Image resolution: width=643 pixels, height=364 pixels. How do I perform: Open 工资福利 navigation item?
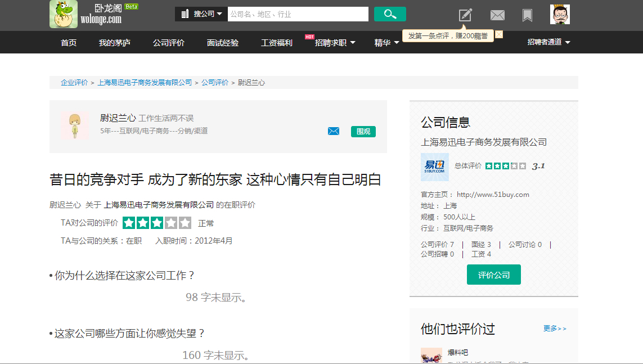[277, 43]
